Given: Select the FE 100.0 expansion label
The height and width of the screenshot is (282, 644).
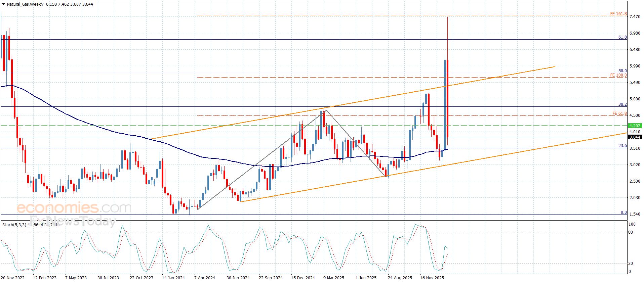Looking at the screenshot, I should [618, 76].
